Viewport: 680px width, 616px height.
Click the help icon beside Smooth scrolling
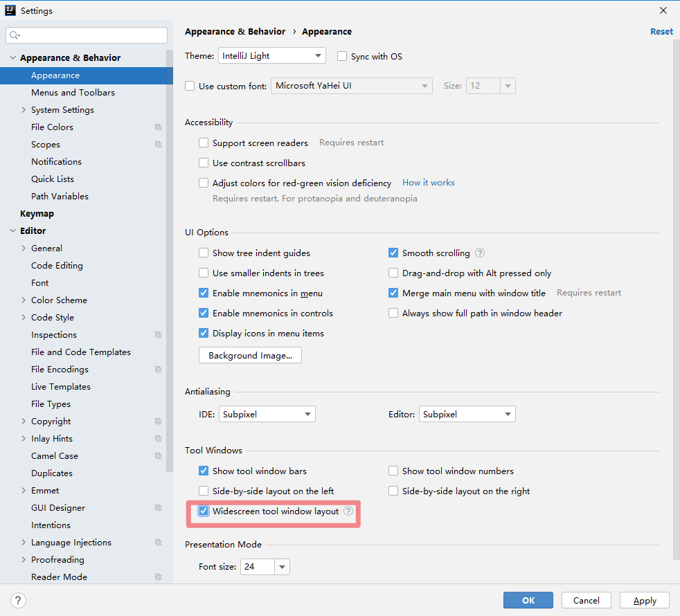(x=480, y=253)
